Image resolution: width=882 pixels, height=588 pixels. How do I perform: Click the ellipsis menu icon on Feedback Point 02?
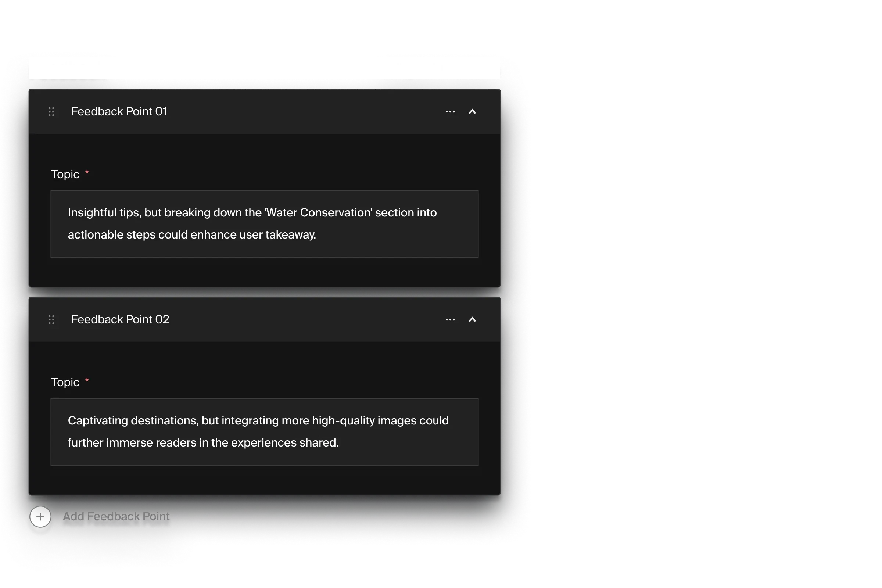450,320
